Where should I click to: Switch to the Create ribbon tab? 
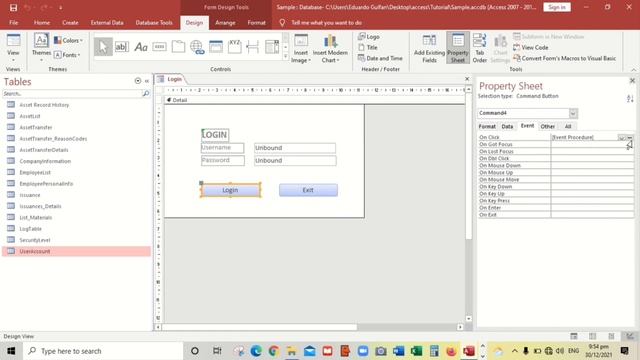coord(70,23)
